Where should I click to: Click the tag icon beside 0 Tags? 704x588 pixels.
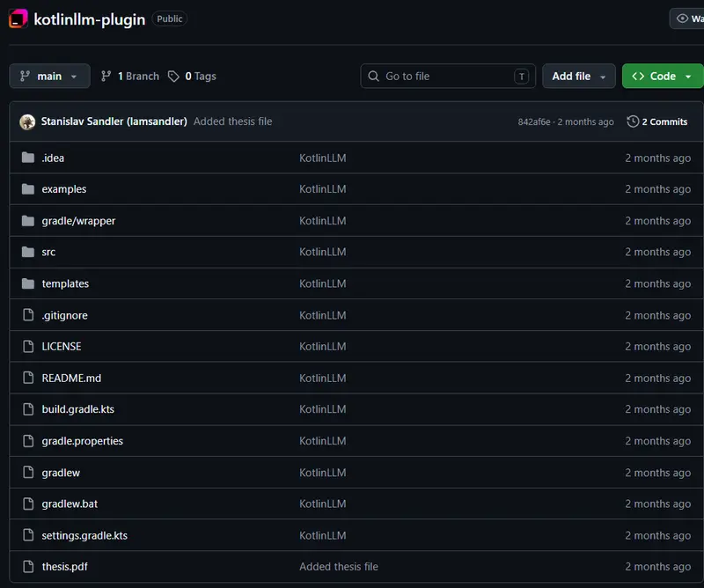coord(173,77)
